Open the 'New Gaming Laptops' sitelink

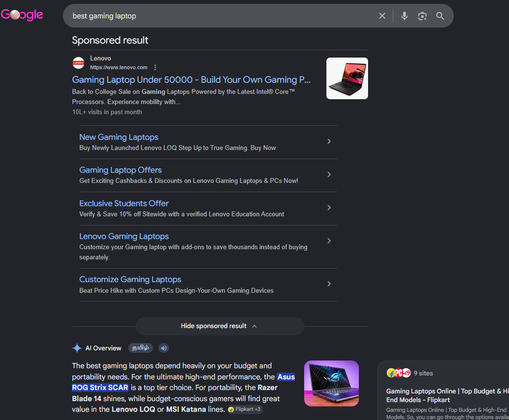(x=119, y=137)
